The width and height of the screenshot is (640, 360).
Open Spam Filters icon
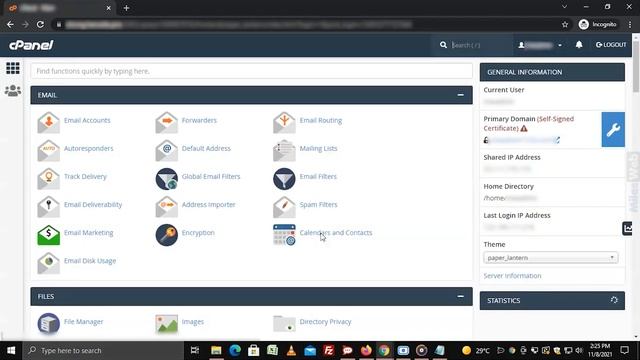click(x=284, y=207)
